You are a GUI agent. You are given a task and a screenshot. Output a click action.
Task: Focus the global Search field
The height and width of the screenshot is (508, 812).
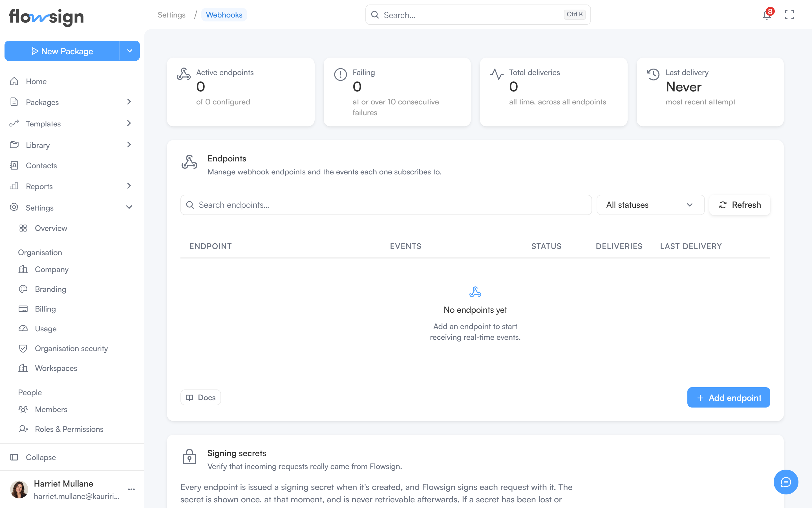[478, 15]
